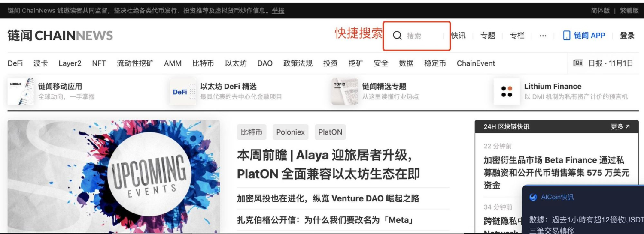The image size is (644, 234).
Task: Click 更多 link with arrow icon
Action: click(x=620, y=127)
